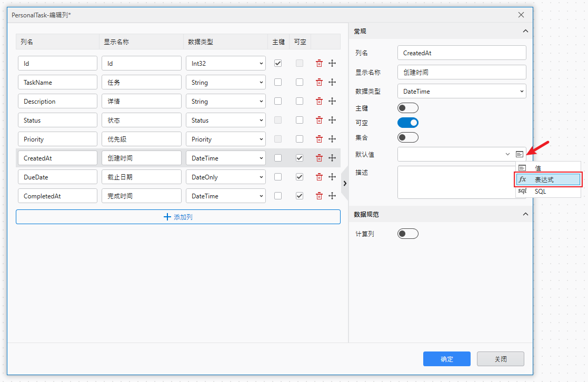Screen dimensions: 588x382
Task: Enable the 主键 toggle in the 常规 panel
Action: coord(407,107)
